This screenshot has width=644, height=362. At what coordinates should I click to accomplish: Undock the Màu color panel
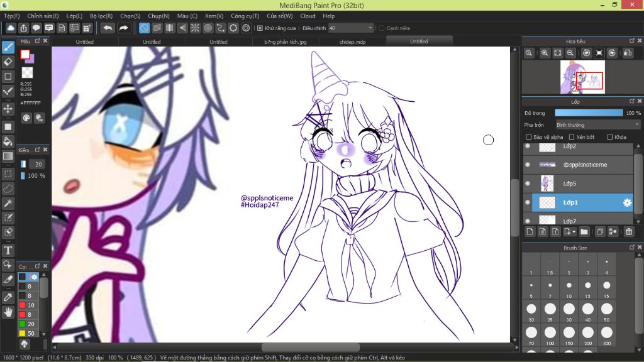coord(37,41)
